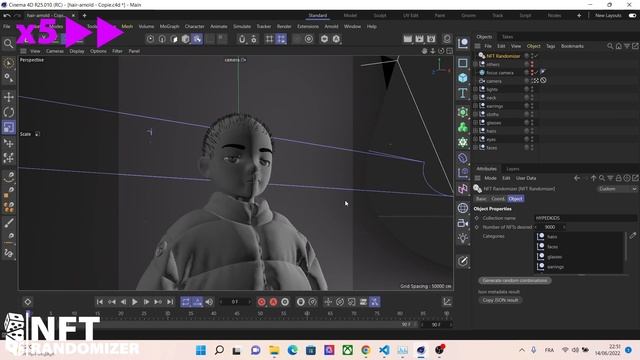Expand the others object in tree
640x360 pixels.
pos(476,64)
